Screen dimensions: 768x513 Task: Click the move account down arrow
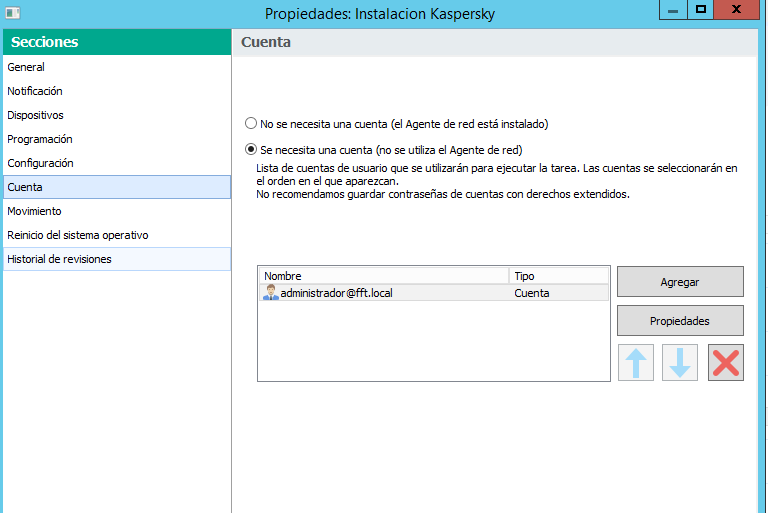[680, 363]
